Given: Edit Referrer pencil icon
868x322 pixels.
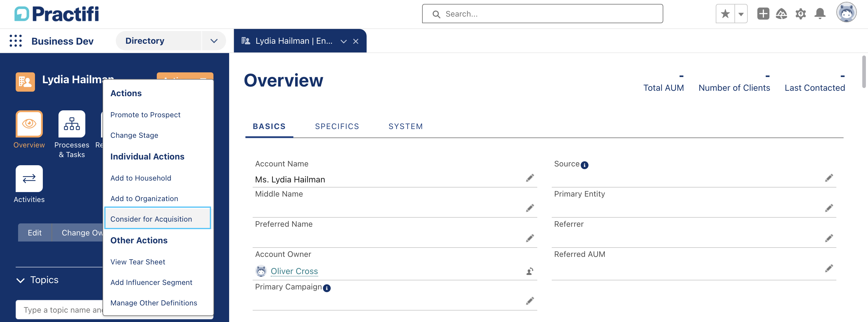Looking at the screenshot, I should [x=829, y=238].
